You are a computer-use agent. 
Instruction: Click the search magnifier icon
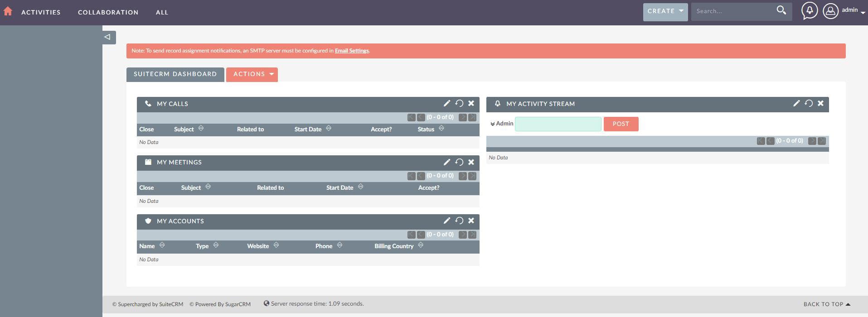click(781, 10)
